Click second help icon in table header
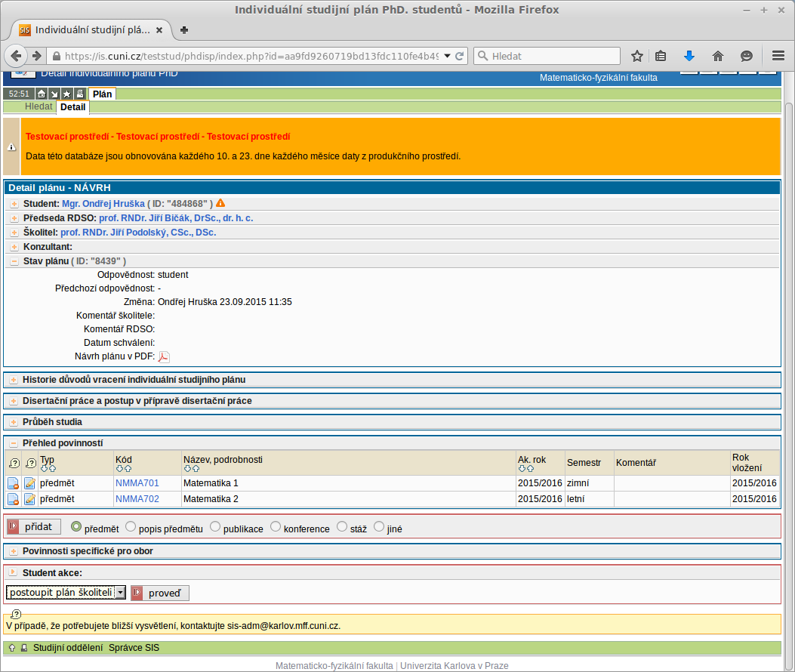This screenshot has height=672, width=795. 31,463
